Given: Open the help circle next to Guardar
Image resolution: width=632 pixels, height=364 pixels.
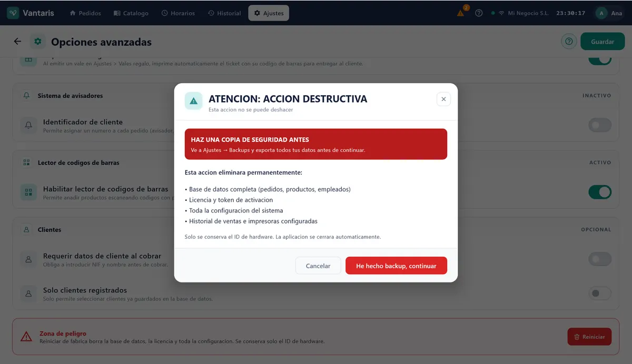Looking at the screenshot, I should (569, 42).
